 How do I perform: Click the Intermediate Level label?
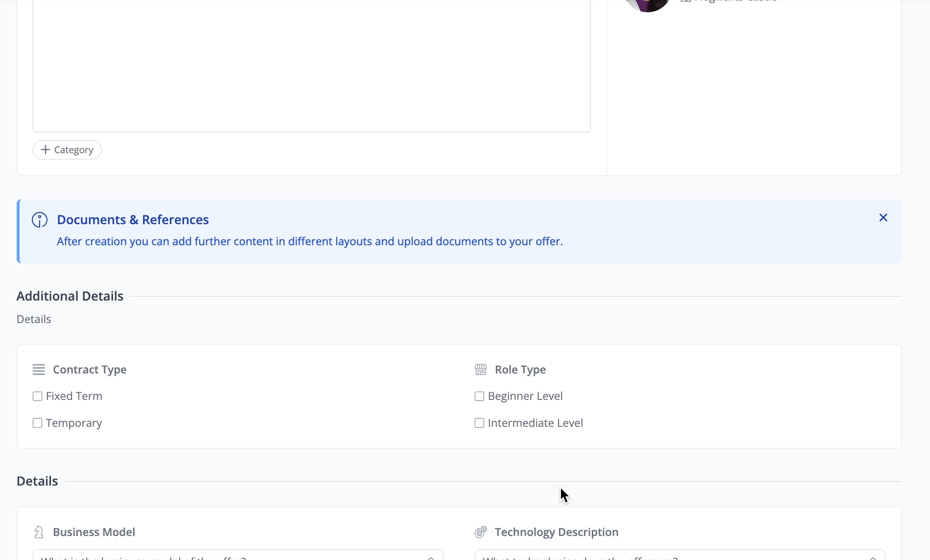tap(535, 423)
